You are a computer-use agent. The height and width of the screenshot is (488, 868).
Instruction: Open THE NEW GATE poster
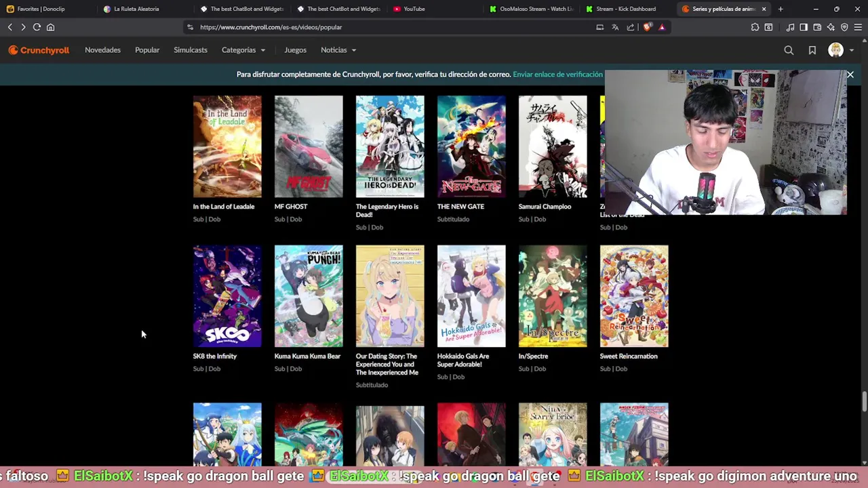point(471,146)
